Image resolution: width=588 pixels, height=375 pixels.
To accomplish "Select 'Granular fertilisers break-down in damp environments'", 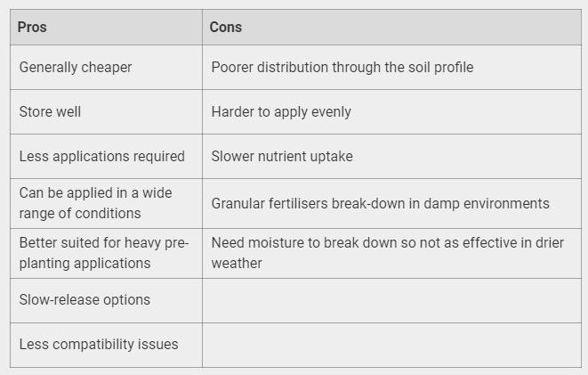I will coord(380,204).
